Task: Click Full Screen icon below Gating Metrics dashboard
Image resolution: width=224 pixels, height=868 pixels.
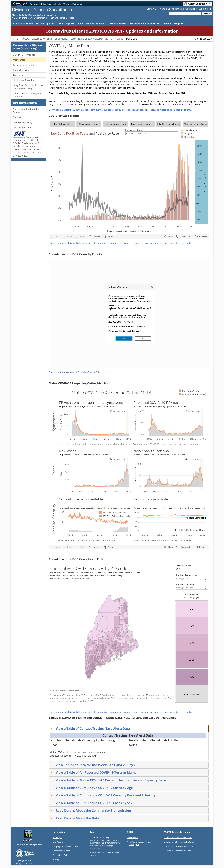Action: click(x=194, y=547)
